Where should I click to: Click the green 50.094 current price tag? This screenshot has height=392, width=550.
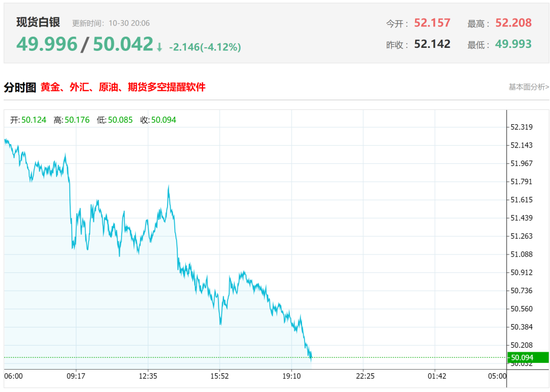528,357
